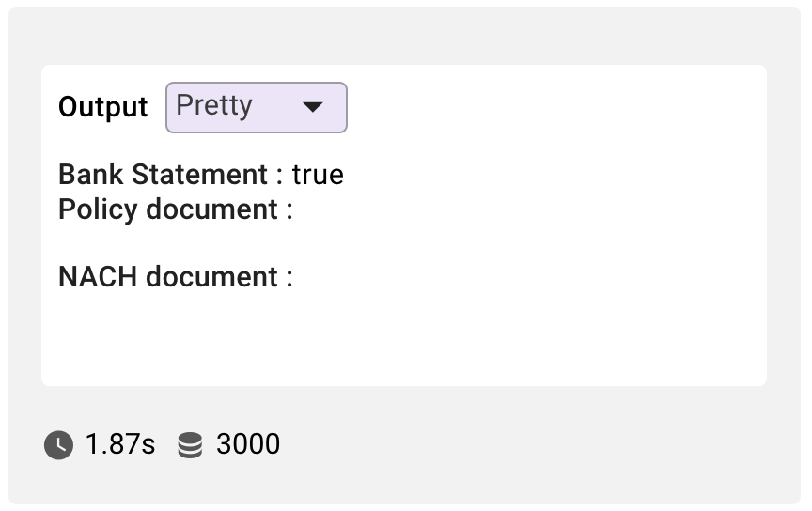
Task: Click the word NACH in output
Action: [x=98, y=276]
